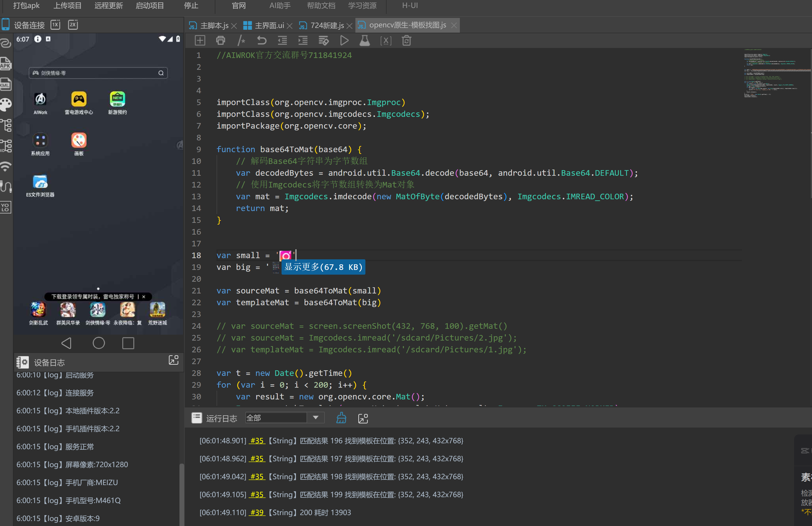Viewport: 812px width, 526px height.
Task: Toggle the 1x device scale icon
Action: (x=55, y=24)
